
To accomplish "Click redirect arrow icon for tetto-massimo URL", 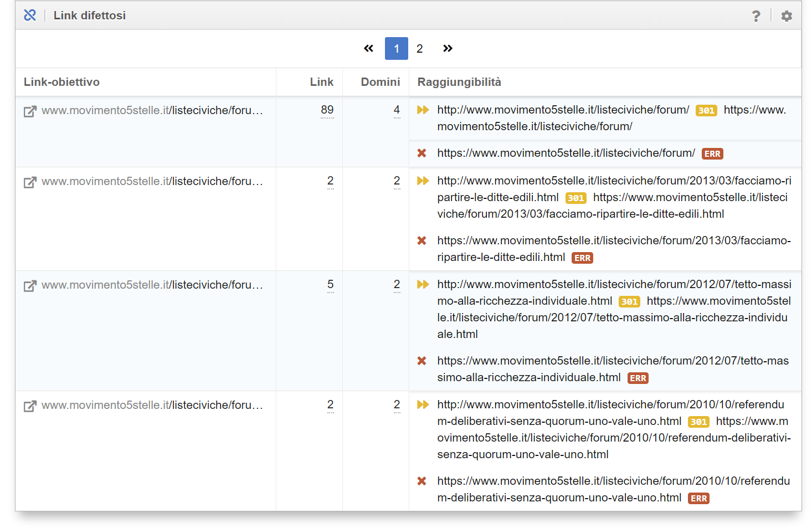I will (x=423, y=284).
